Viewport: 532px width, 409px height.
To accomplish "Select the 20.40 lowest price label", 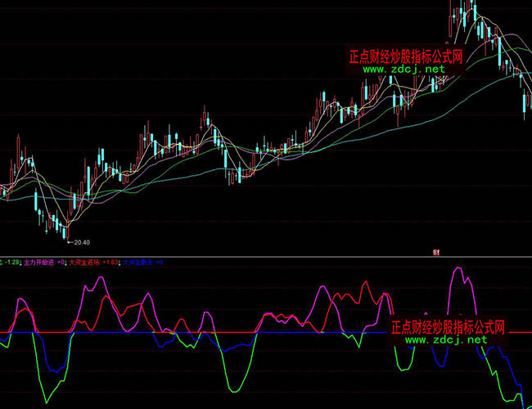I will 80,242.
